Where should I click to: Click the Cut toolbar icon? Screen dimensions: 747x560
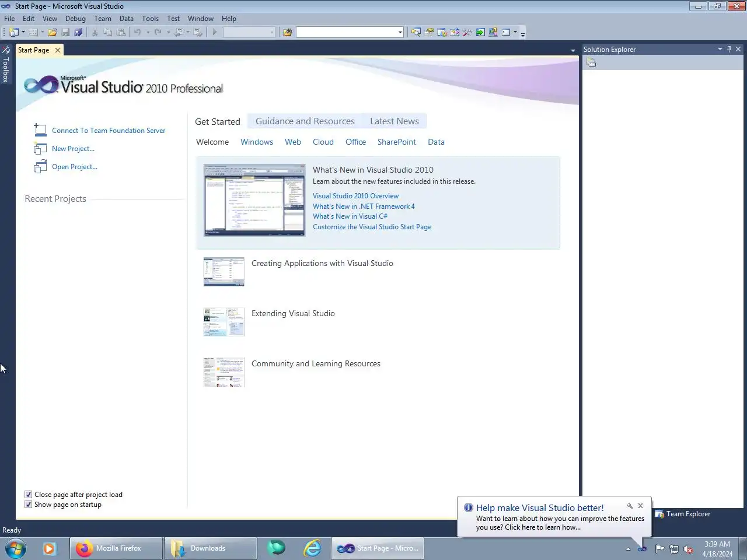click(x=95, y=32)
